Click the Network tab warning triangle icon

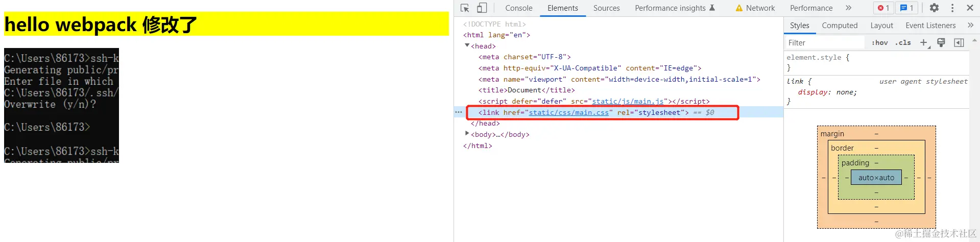[x=739, y=8]
